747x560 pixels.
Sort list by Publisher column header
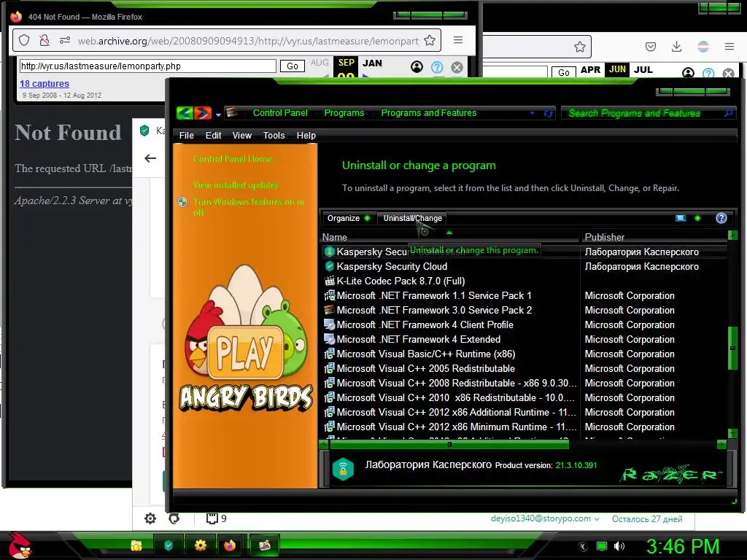[x=654, y=237]
